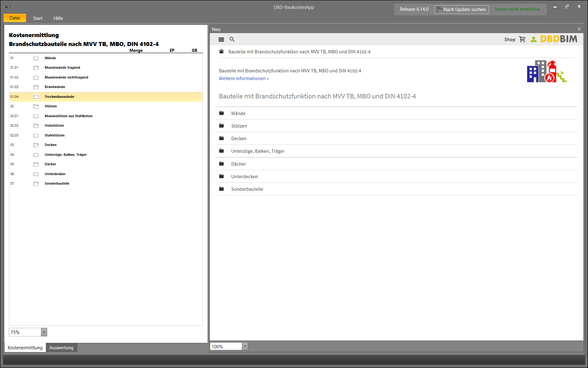Image resolution: width=588 pixels, height=368 pixels.
Task: Close the Neu panel
Action: (579, 29)
